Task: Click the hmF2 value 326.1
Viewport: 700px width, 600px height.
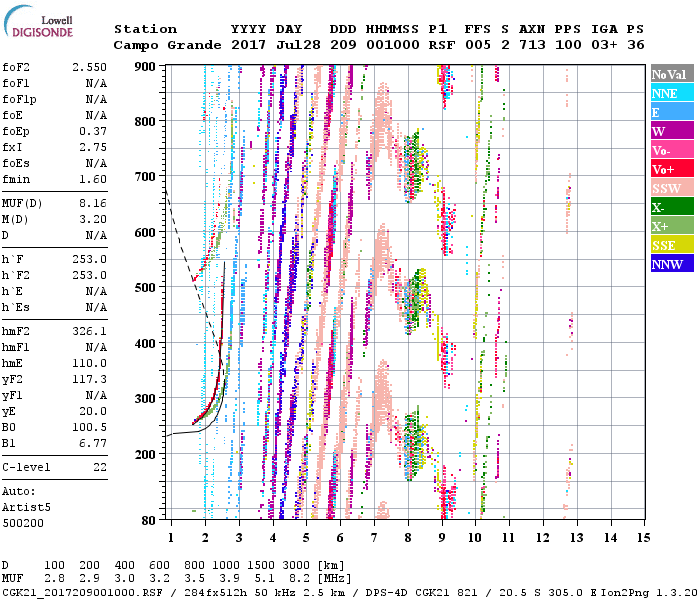Action: pyautogui.click(x=89, y=331)
